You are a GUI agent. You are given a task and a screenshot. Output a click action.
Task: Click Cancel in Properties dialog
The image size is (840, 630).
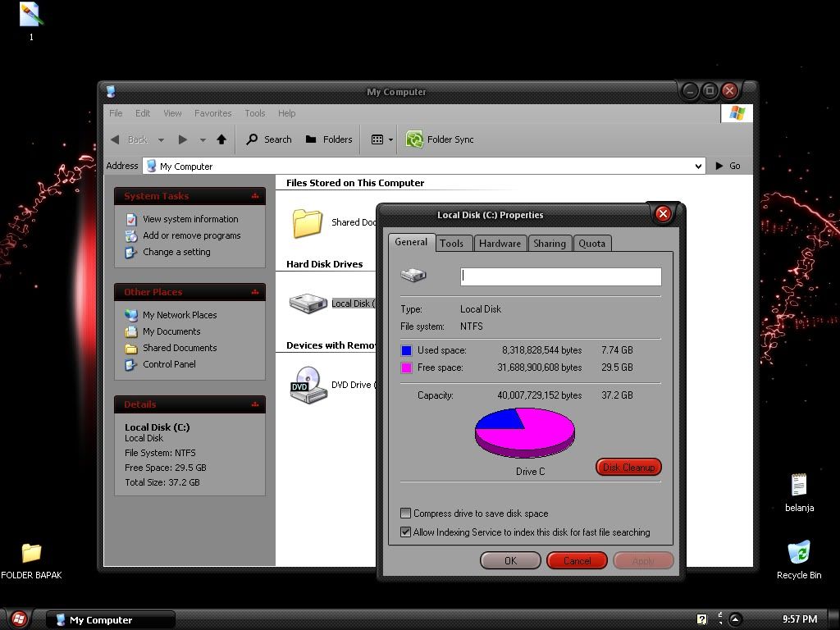(x=577, y=560)
